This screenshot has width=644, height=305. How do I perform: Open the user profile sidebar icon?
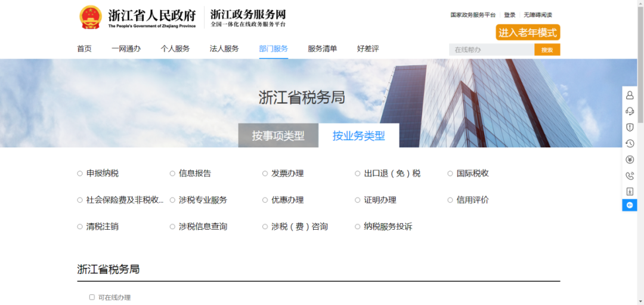click(x=630, y=95)
